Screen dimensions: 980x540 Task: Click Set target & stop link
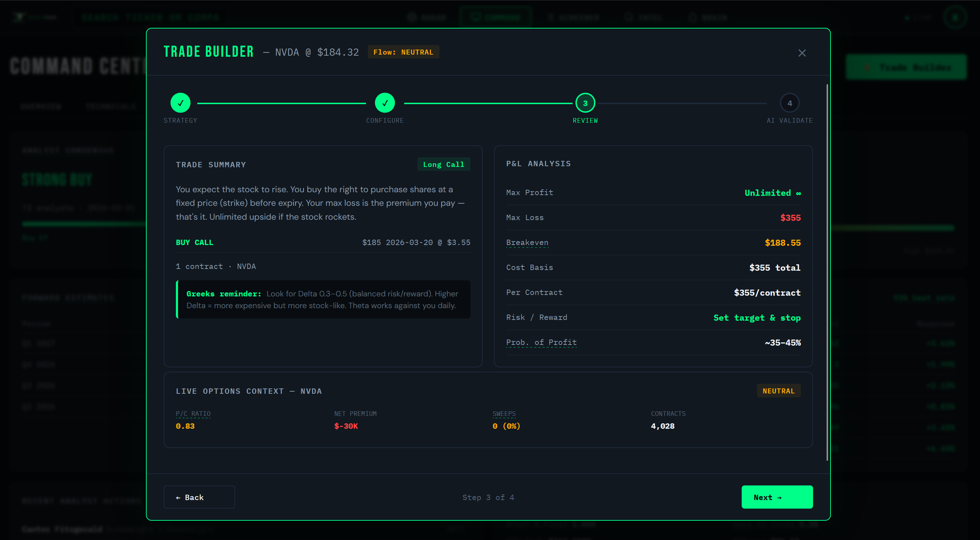(756, 317)
